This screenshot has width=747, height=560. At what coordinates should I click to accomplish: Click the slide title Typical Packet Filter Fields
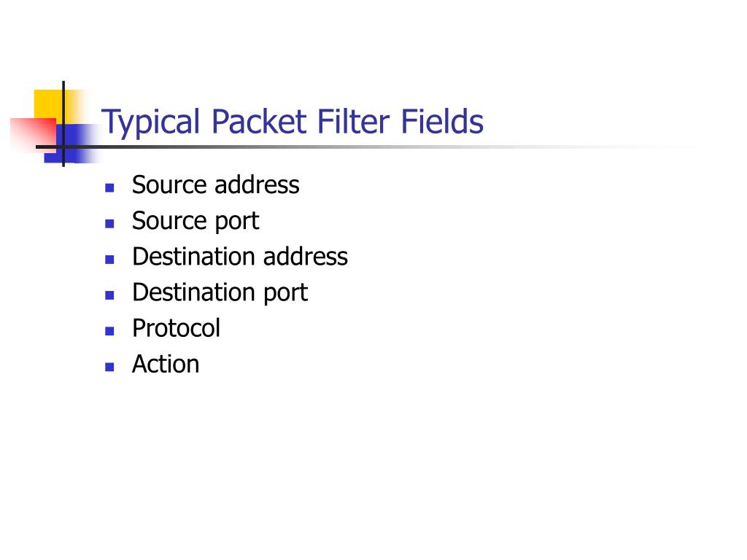pyautogui.click(x=292, y=122)
